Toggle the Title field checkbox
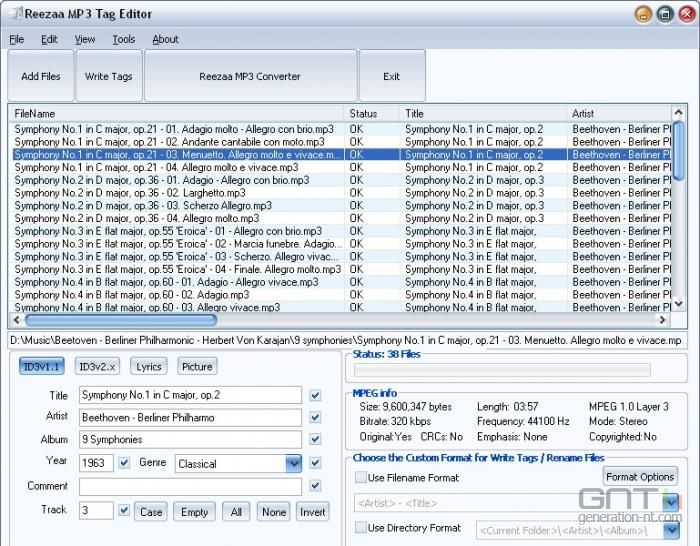Screen dimensions: 700x546 315,395
